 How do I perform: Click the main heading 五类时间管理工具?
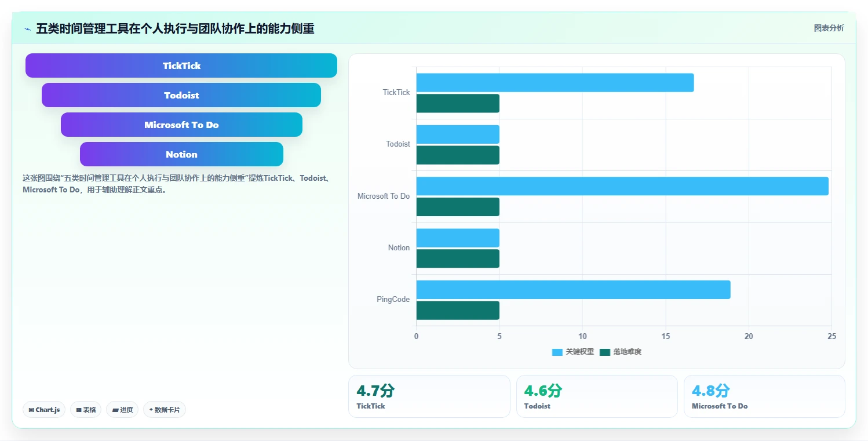(175, 28)
